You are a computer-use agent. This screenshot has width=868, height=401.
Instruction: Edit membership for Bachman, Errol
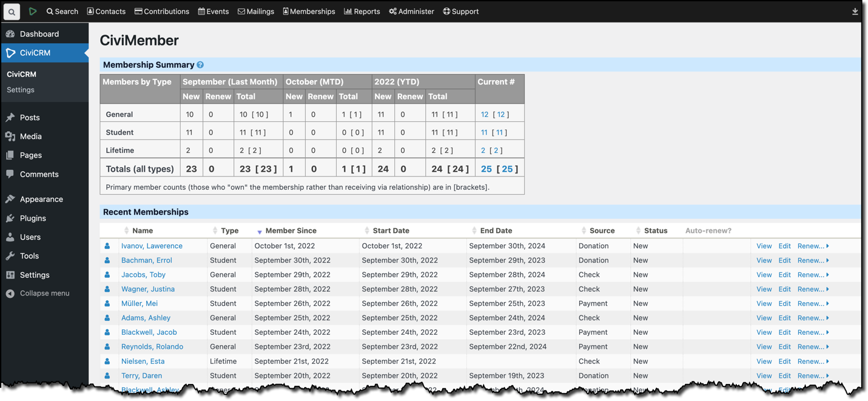tap(784, 260)
